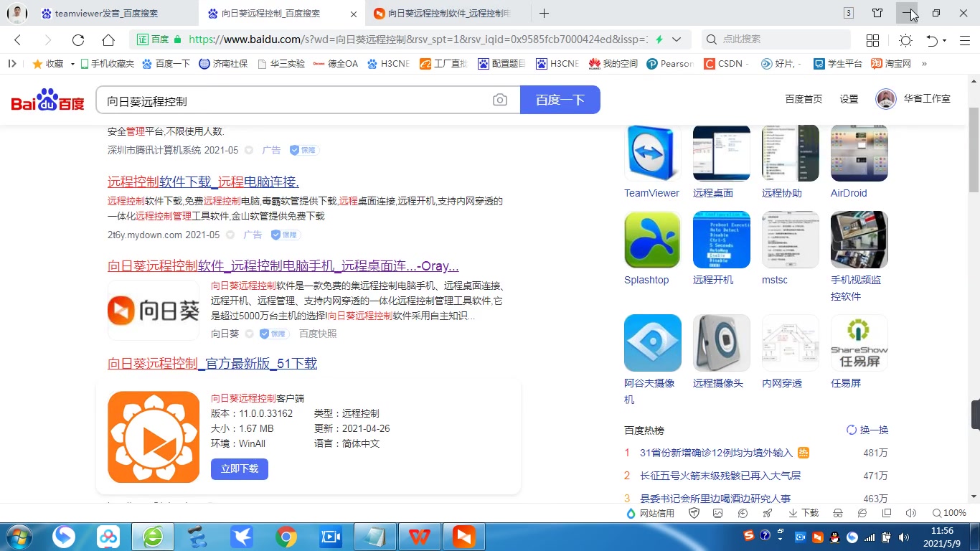The height and width of the screenshot is (551, 980).
Task: Open the Chrome icon in the taskbar
Action: (x=286, y=537)
